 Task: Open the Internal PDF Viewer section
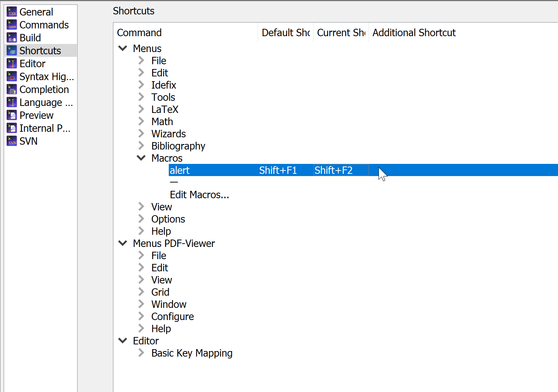pyautogui.click(x=11, y=128)
